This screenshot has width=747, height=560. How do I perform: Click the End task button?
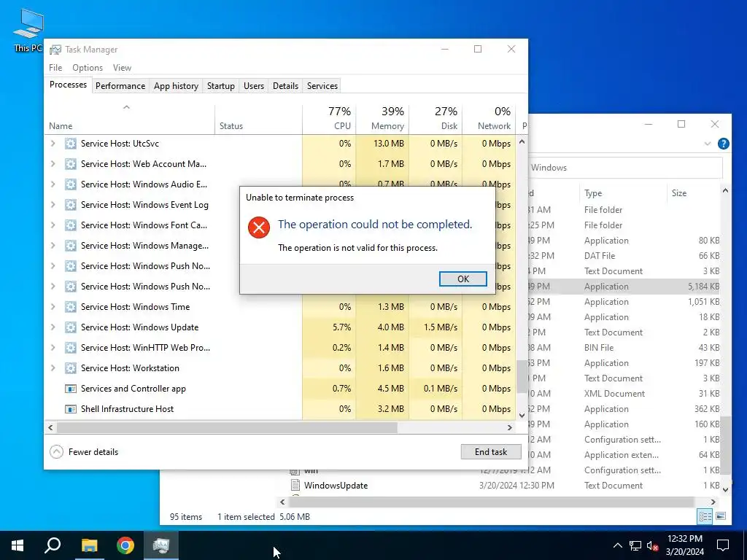(491, 452)
